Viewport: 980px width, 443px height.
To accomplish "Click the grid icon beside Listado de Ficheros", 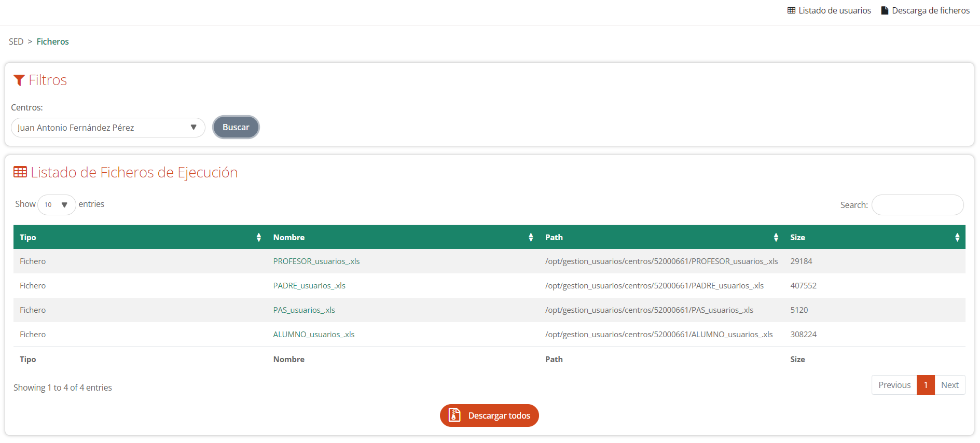I will coord(20,172).
